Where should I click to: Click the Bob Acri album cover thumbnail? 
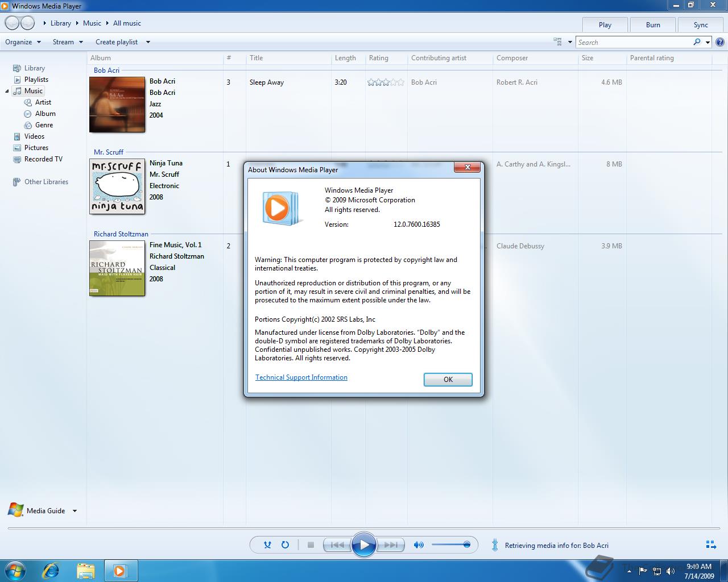point(117,105)
